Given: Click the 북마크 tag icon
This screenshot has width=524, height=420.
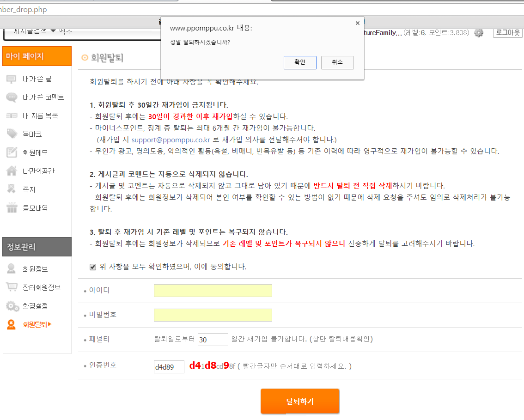Looking at the screenshot, I should click(12, 134).
